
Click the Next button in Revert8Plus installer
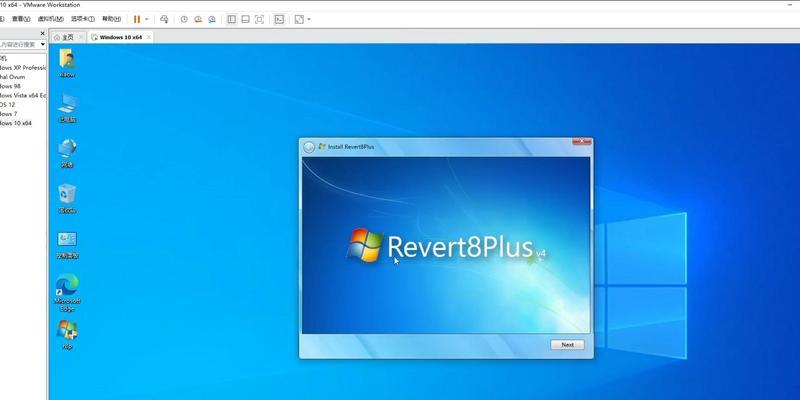pyautogui.click(x=567, y=345)
